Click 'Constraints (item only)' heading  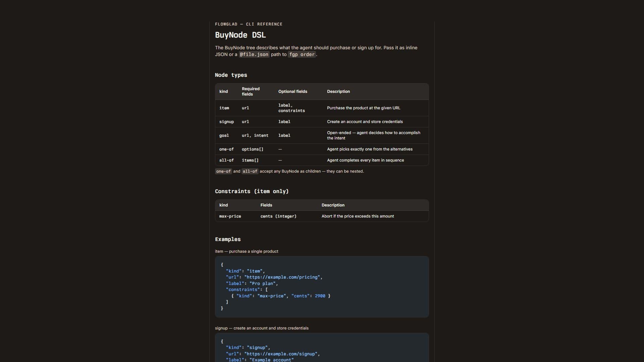(252, 191)
